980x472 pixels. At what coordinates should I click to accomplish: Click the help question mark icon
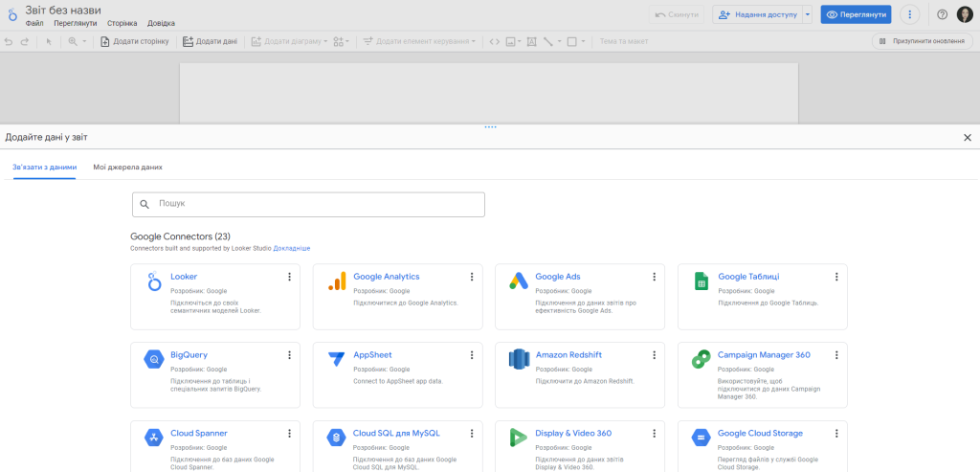(942, 14)
